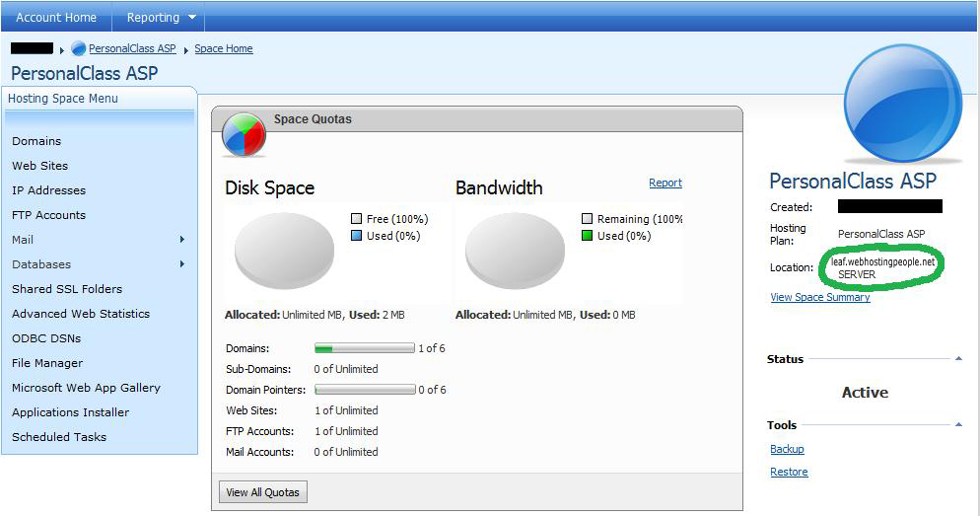Click the Disk Space pie chart
980x516 pixels.
[284, 251]
